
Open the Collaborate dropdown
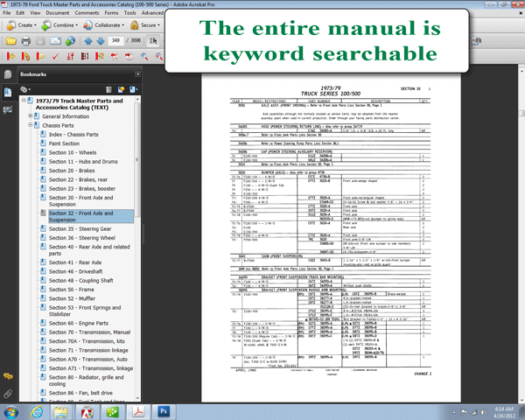pyautogui.click(x=103, y=25)
